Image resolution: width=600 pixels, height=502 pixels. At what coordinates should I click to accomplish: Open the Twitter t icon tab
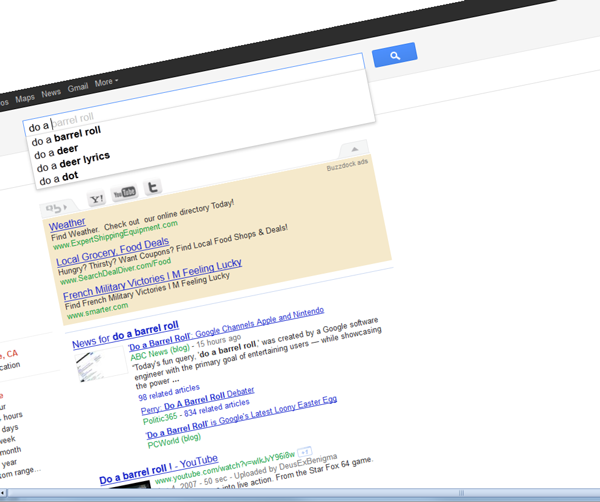point(152,187)
